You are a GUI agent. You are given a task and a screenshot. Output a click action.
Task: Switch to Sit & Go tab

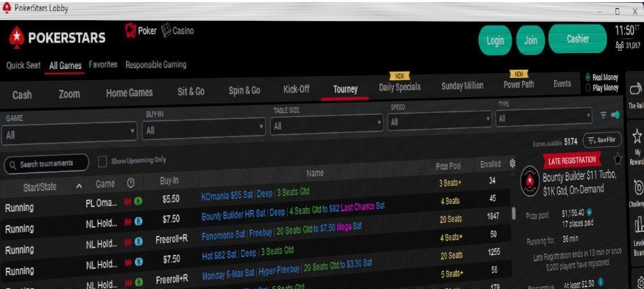point(191,91)
